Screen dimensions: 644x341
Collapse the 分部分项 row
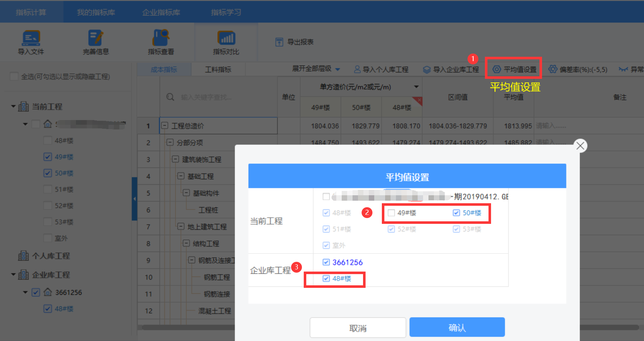point(170,142)
